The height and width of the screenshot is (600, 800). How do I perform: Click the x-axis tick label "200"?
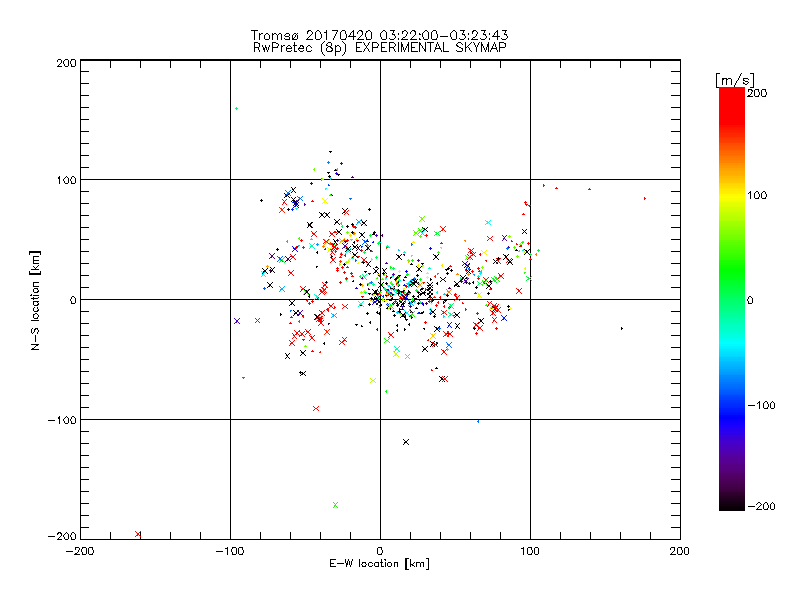point(680,551)
